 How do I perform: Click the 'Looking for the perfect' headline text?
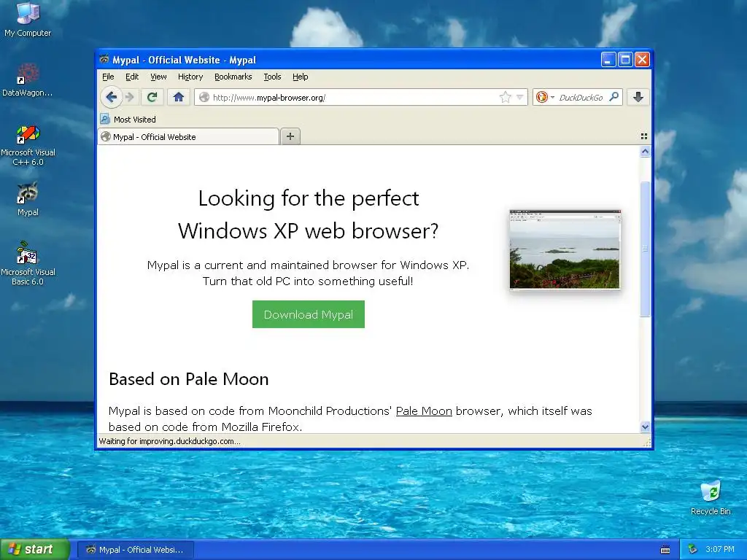(309, 198)
